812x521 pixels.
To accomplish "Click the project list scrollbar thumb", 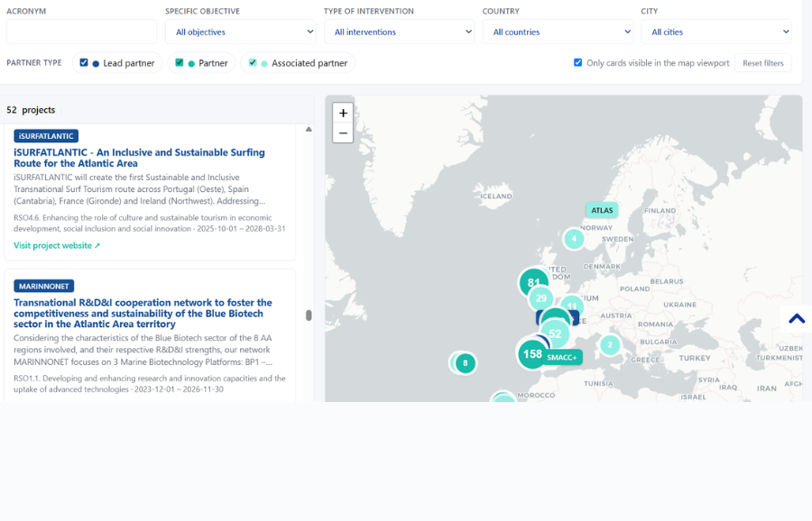I will pos(309,315).
